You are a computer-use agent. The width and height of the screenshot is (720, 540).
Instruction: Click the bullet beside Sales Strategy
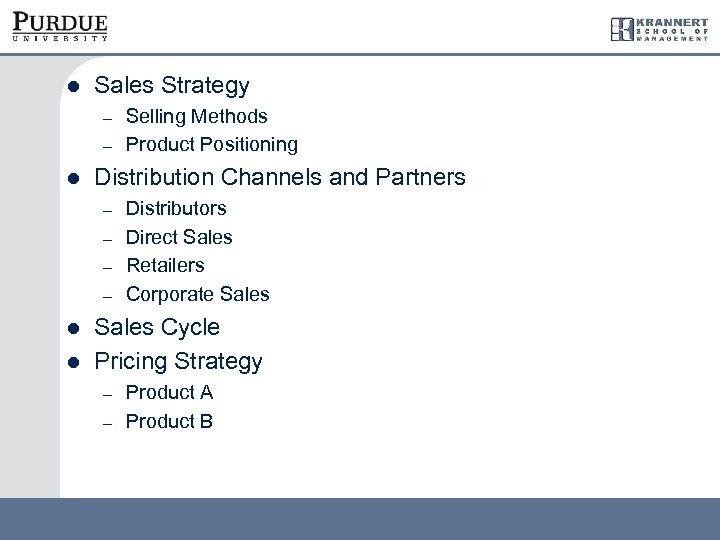pos(71,87)
